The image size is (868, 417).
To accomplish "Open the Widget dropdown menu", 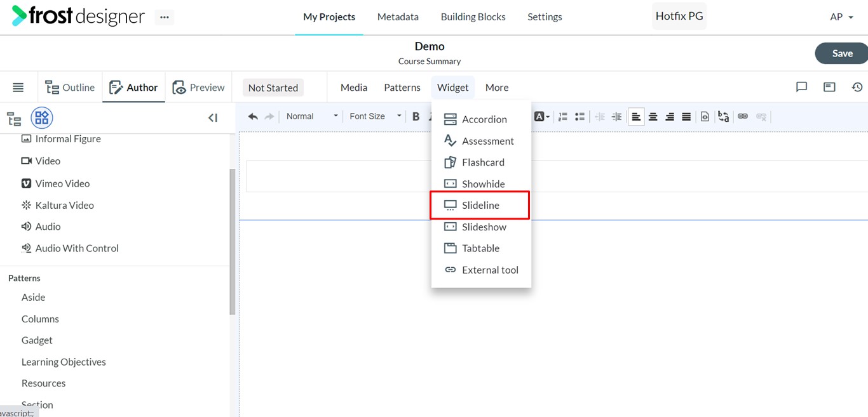I will point(452,88).
